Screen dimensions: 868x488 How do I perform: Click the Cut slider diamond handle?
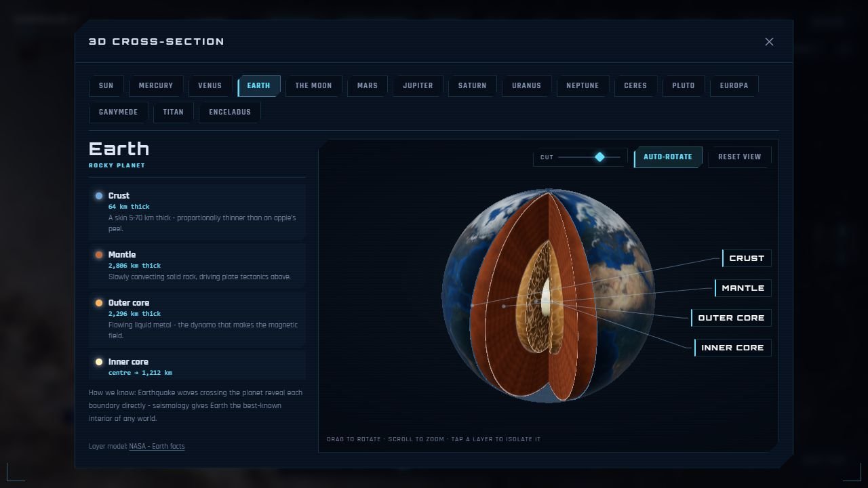point(599,157)
